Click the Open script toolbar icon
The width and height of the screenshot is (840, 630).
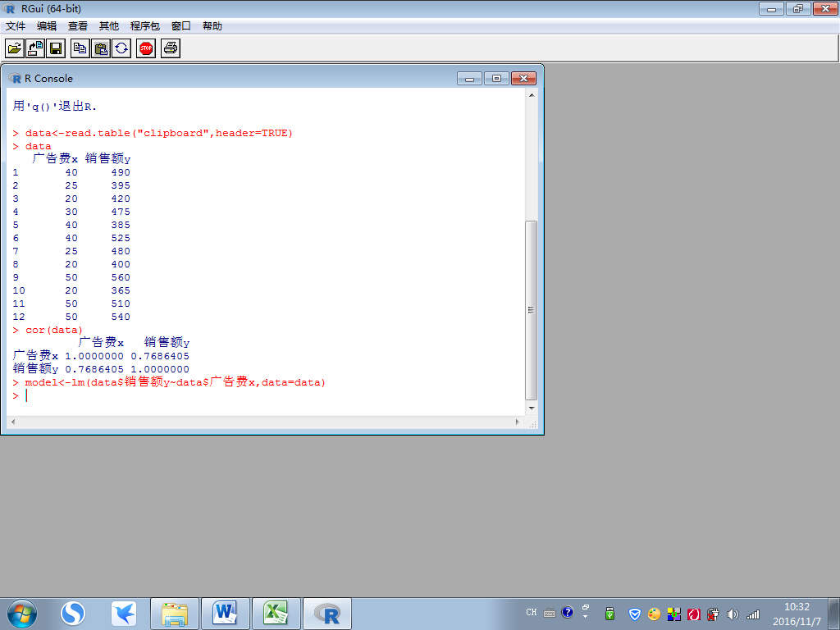15,48
